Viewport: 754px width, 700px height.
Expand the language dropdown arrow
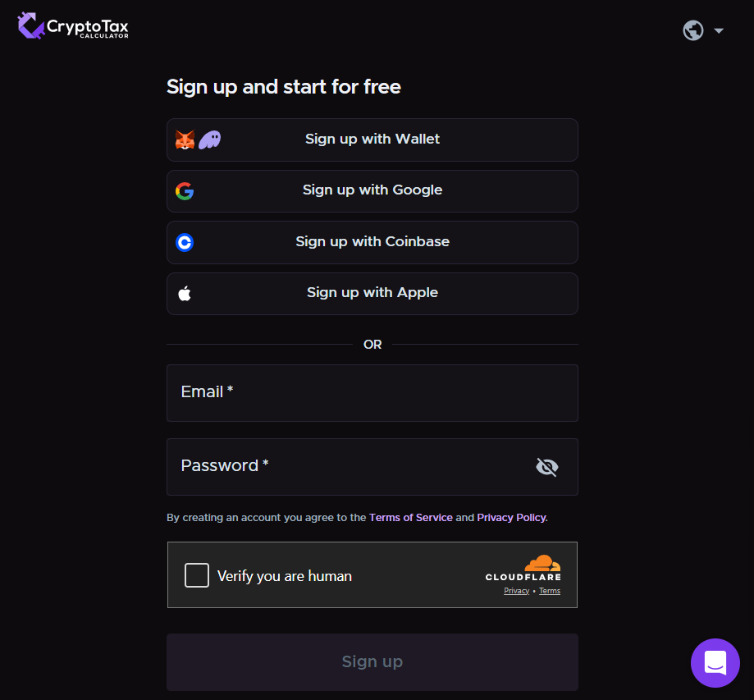tap(719, 31)
